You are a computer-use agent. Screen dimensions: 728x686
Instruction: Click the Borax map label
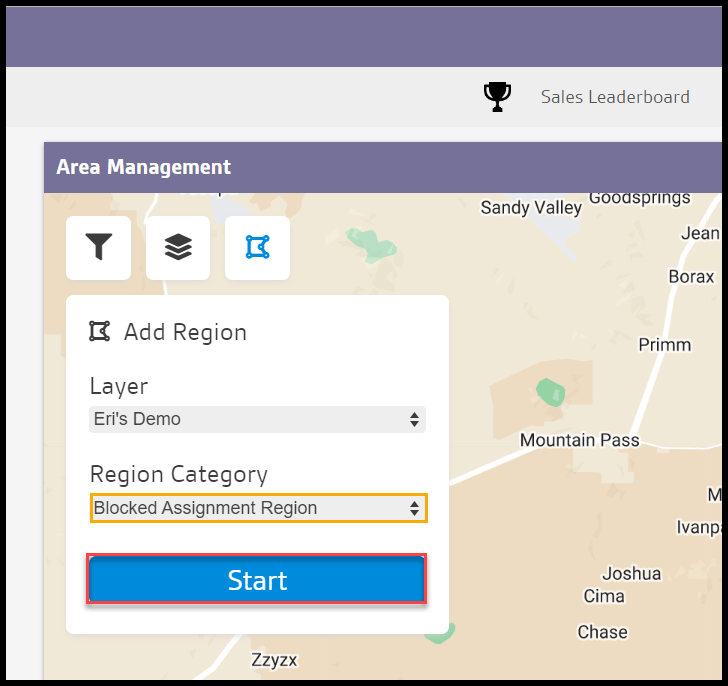tap(690, 276)
